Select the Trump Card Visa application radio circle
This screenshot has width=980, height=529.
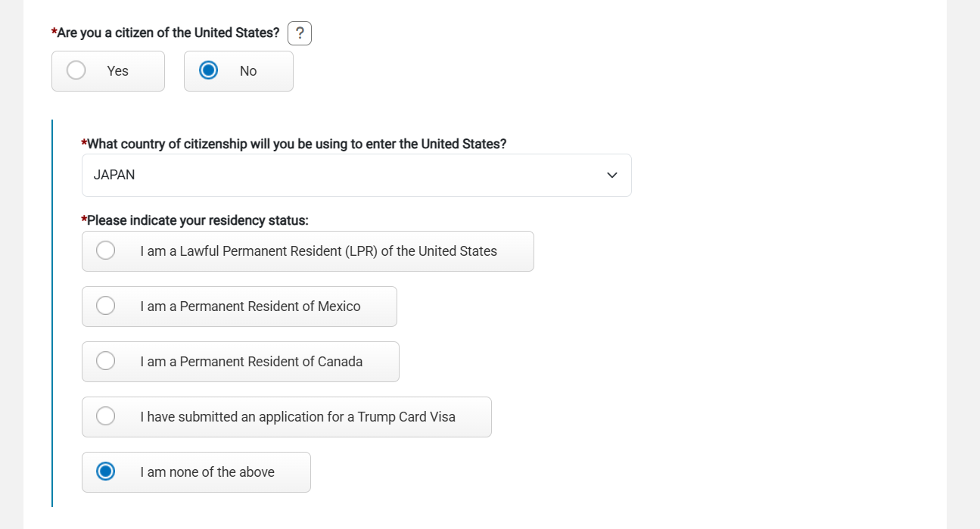106,416
